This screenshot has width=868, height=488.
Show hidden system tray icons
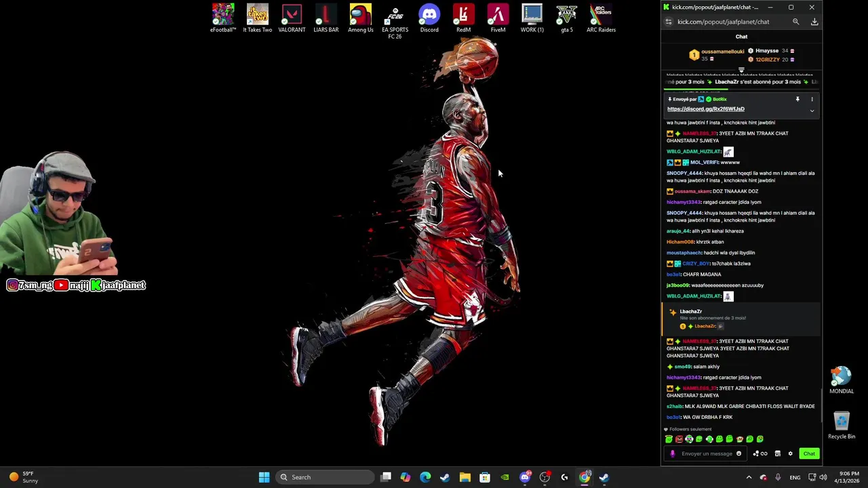point(749,477)
